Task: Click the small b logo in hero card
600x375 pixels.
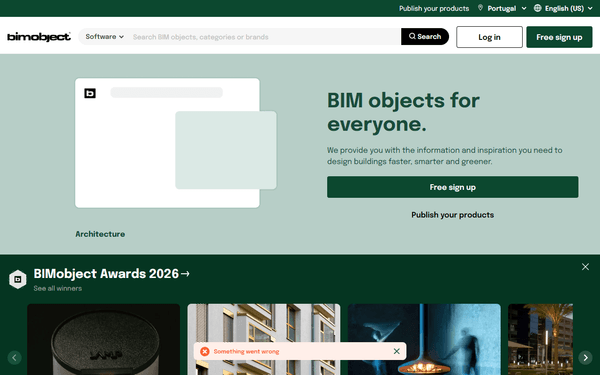Action: point(90,93)
